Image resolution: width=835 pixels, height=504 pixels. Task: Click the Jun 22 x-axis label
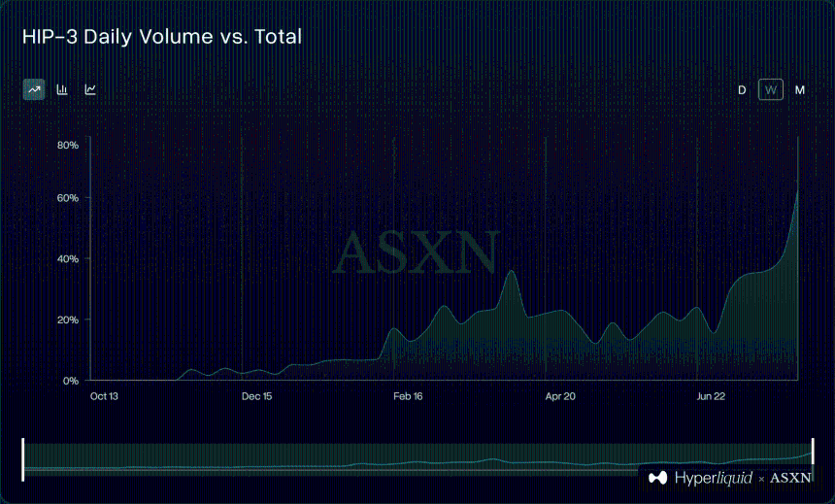tap(711, 396)
